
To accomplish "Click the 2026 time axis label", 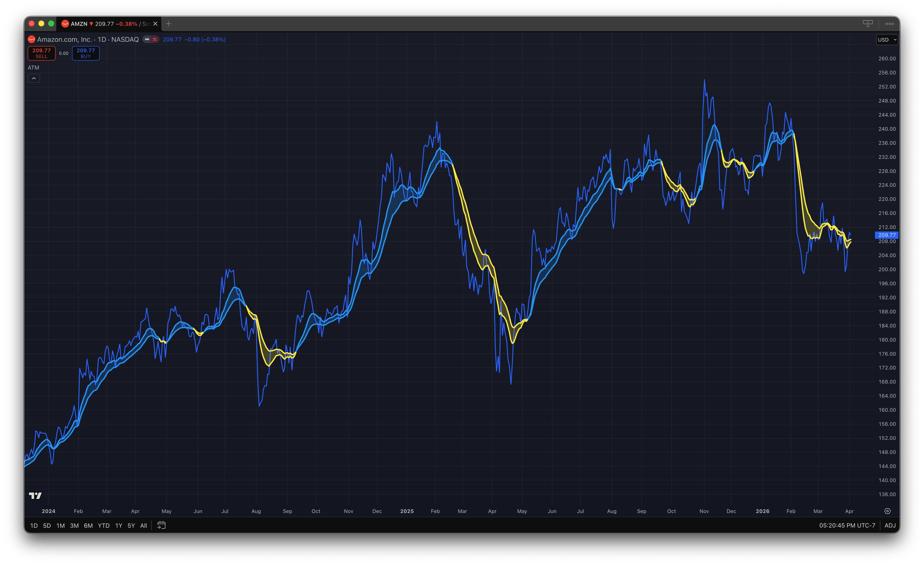I will (x=762, y=511).
